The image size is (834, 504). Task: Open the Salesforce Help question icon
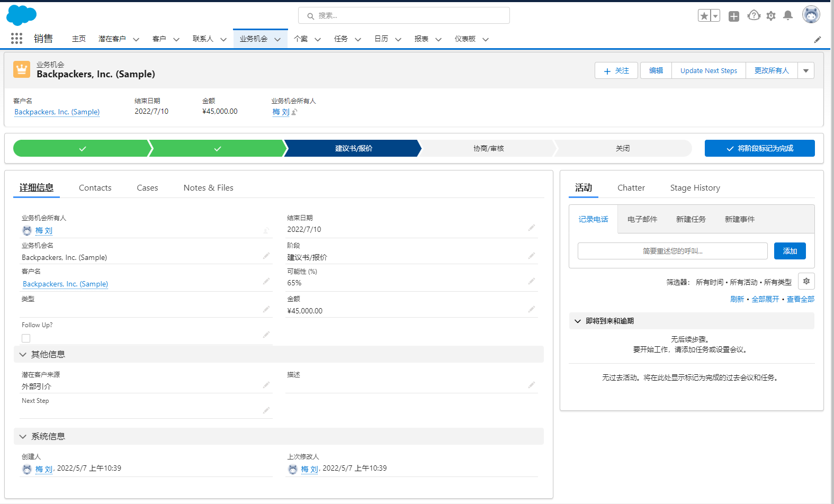(x=754, y=16)
